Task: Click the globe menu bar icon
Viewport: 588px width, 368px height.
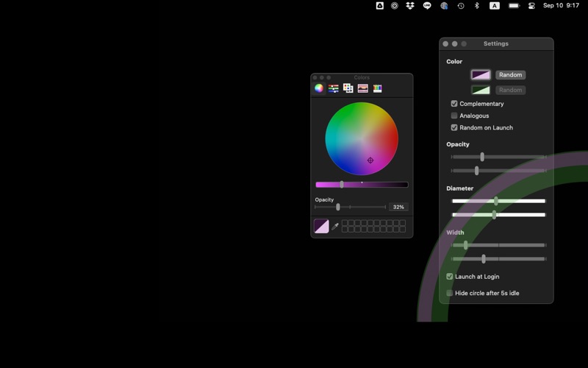Action: pyautogui.click(x=444, y=6)
